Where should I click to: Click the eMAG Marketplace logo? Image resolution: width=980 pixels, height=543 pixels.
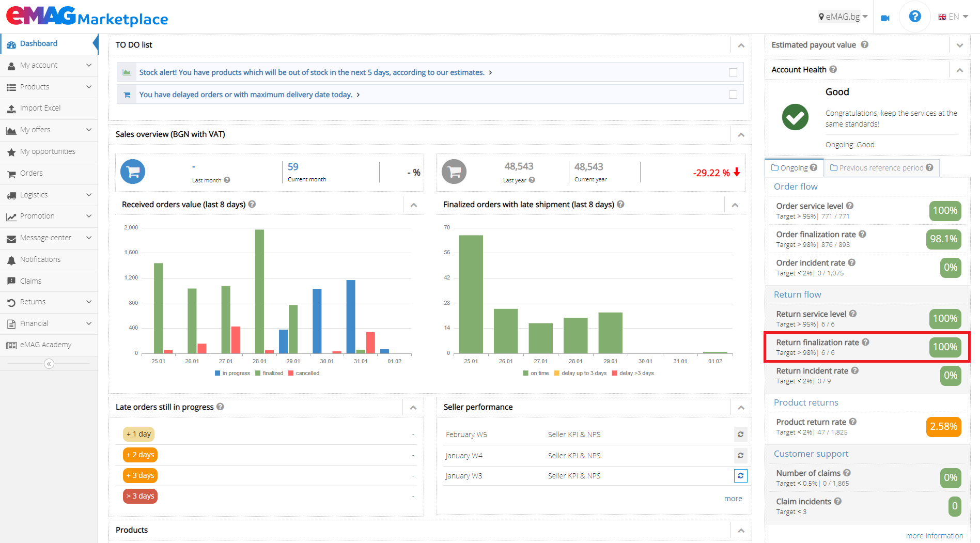[x=86, y=16]
